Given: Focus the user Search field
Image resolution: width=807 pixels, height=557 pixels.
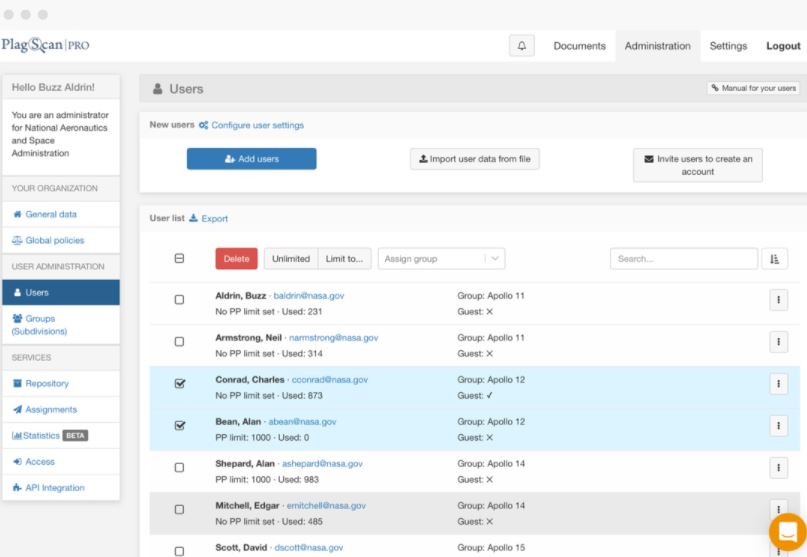Looking at the screenshot, I should click(683, 259).
